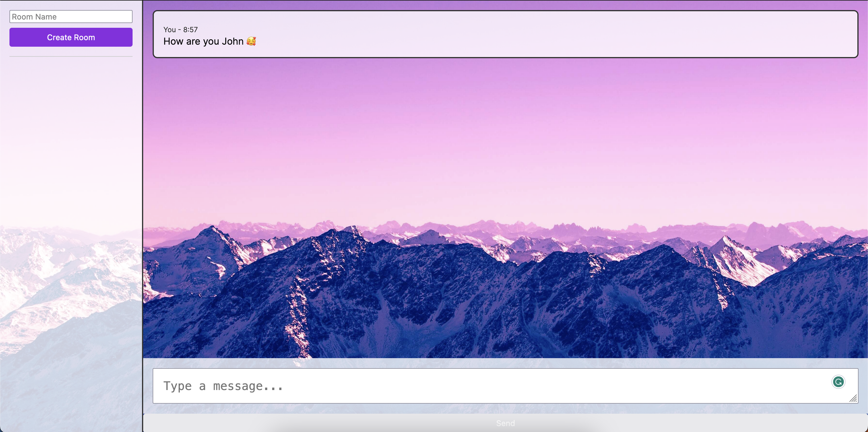Click the pink sky in chat background
Screen dimensions: 868x432
(x=505, y=135)
